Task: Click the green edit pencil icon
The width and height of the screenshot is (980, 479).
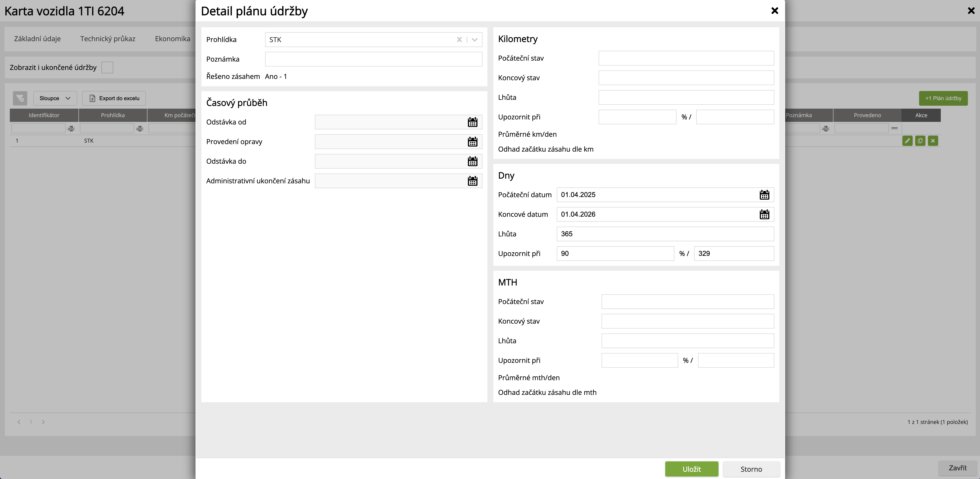Action: [x=907, y=141]
